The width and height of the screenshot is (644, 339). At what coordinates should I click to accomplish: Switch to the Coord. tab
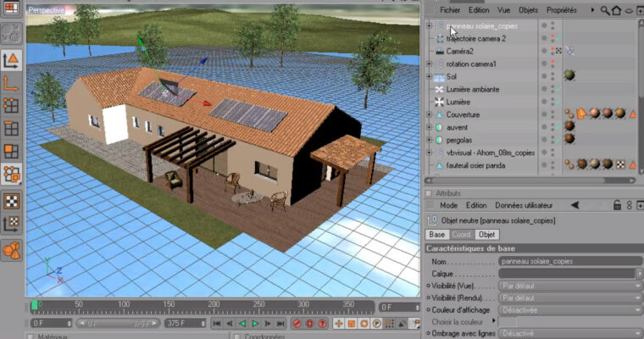point(461,235)
